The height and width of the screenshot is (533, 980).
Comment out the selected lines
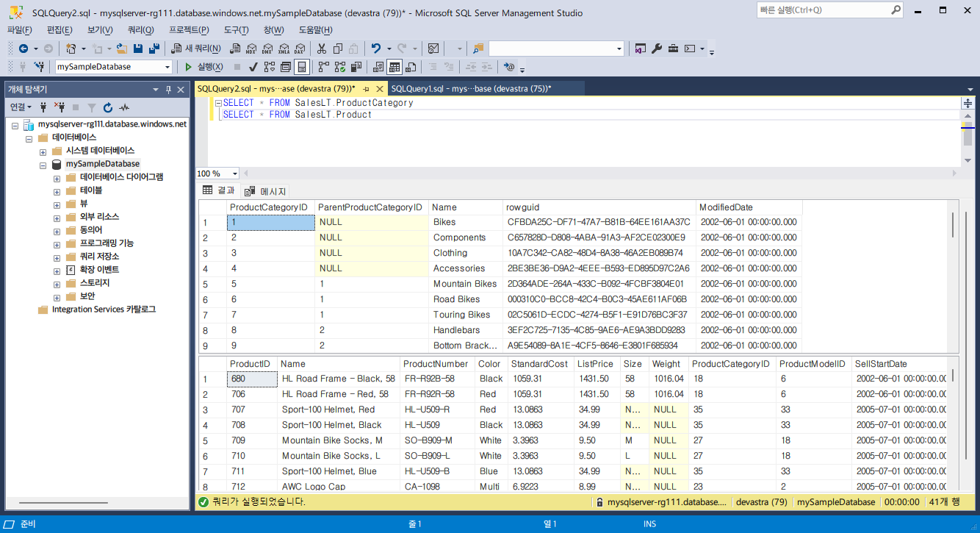click(433, 67)
